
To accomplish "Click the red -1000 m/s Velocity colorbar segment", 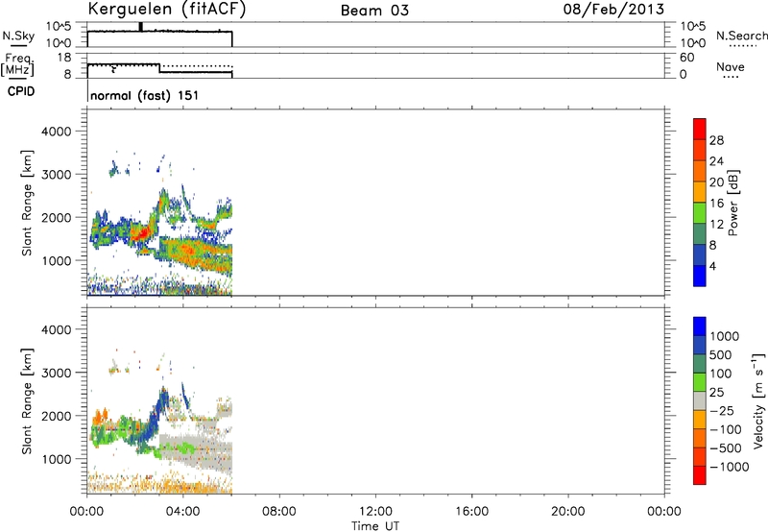I will pyautogui.click(x=700, y=475).
